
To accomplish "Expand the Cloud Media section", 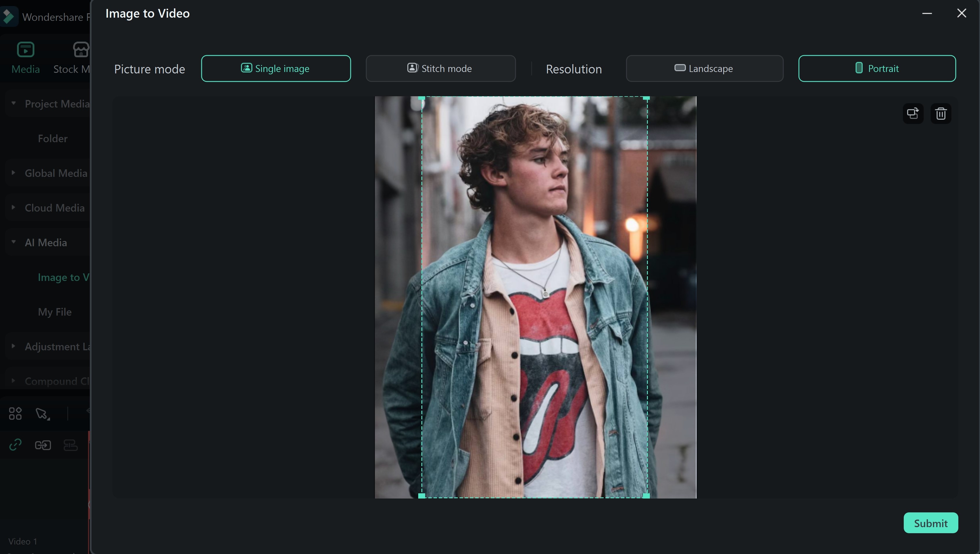I will 13,207.
